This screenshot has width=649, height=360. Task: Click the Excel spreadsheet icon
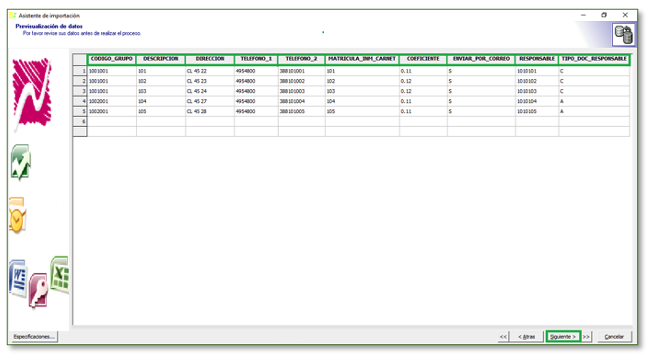60,275
